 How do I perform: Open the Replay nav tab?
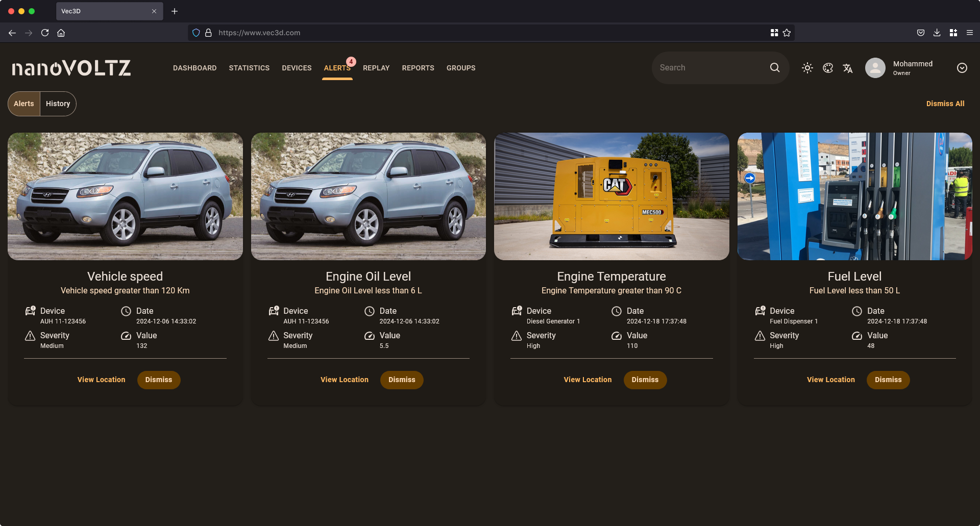[x=376, y=68]
